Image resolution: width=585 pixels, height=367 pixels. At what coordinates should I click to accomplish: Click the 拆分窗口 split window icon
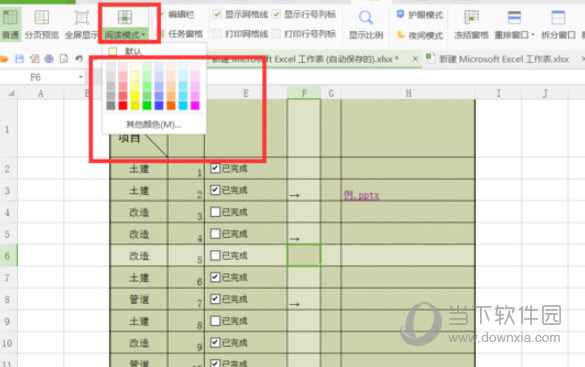pos(558,18)
